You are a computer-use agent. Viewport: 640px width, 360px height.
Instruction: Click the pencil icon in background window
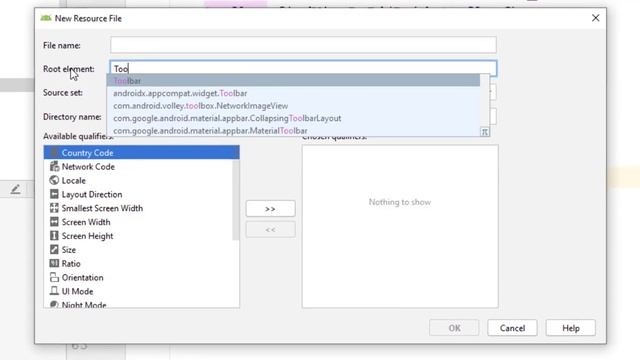pos(16,189)
